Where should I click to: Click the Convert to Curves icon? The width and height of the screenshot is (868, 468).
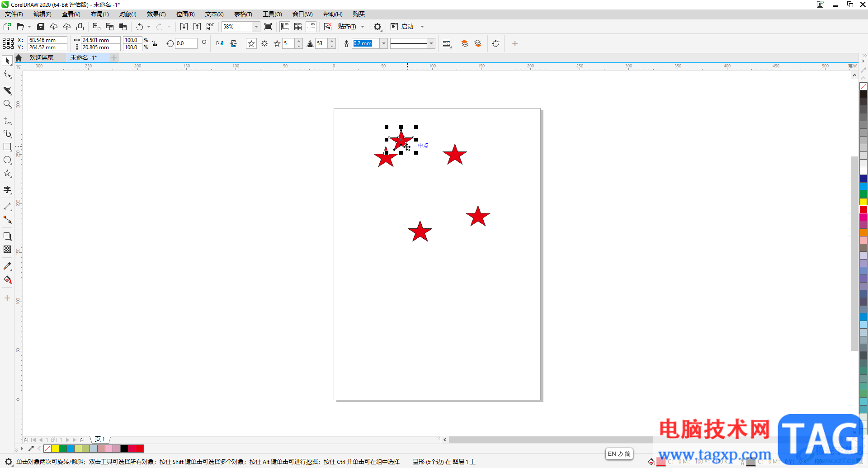[x=496, y=43]
